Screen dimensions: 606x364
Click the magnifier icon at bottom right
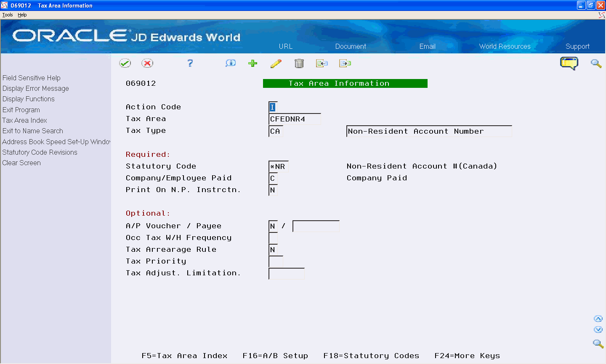pyautogui.click(x=598, y=343)
